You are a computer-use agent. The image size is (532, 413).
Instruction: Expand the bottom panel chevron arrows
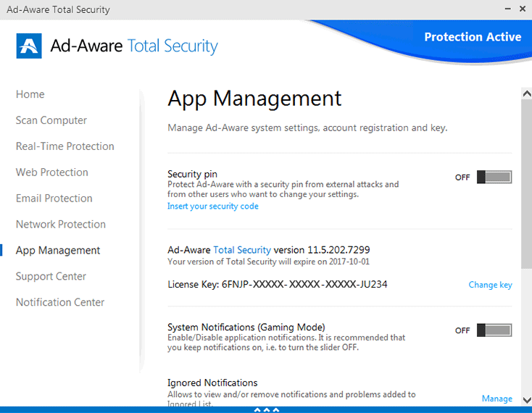pyautogui.click(x=266, y=409)
